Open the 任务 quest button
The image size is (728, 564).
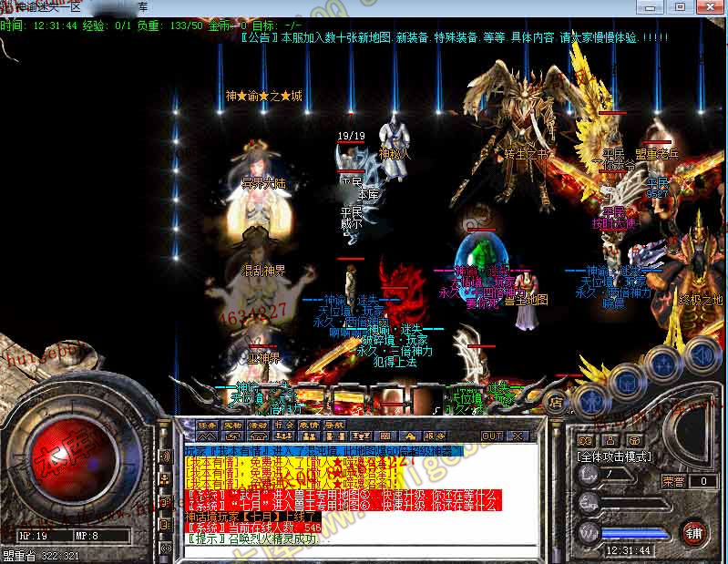tap(207, 425)
